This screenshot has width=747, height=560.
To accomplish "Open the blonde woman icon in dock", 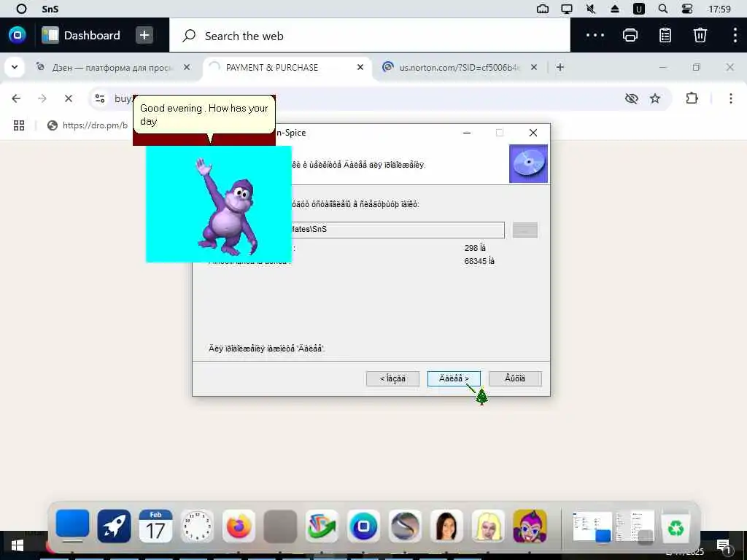I will click(x=488, y=526).
